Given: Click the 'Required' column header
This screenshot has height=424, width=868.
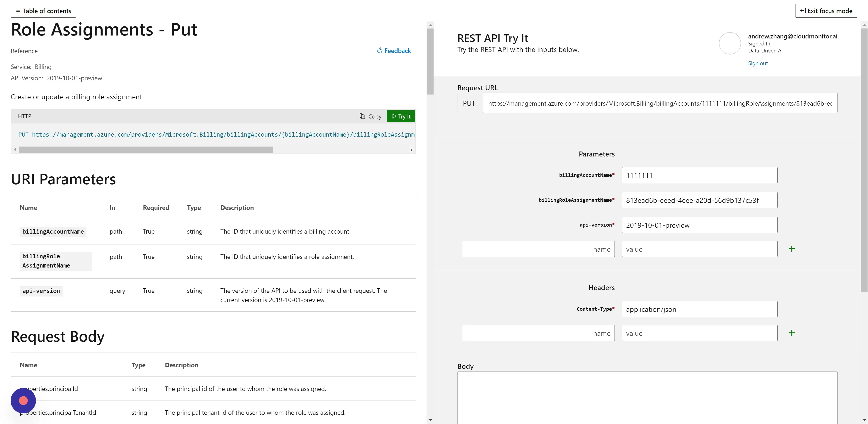Looking at the screenshot, I should coord(156,207).
